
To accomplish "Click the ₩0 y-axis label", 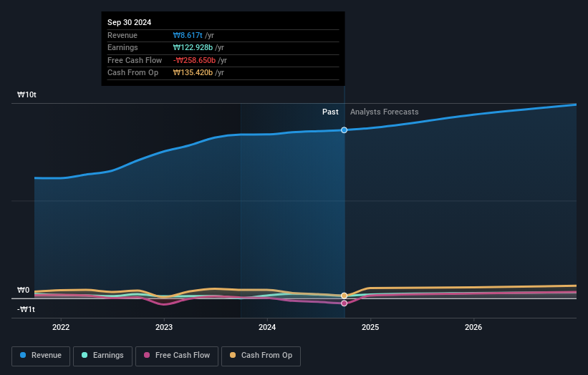I will pos(23,290).
